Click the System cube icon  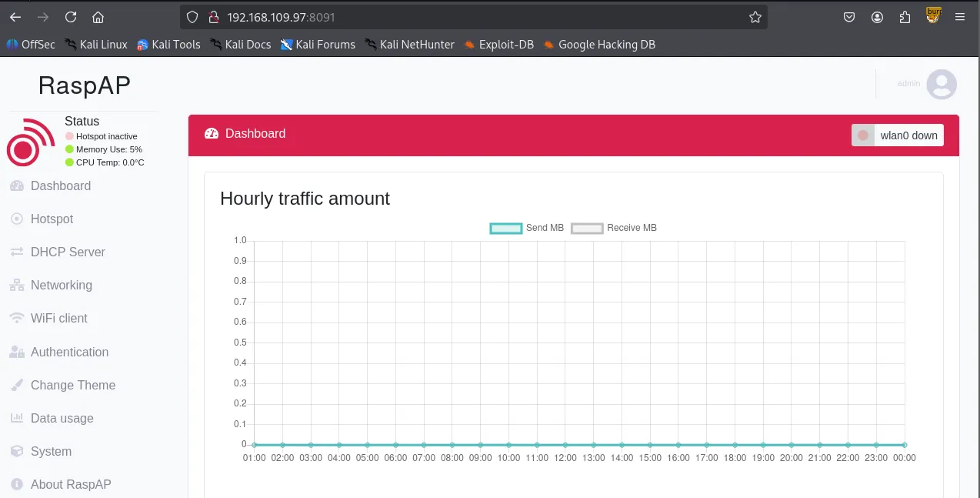tap(16, 452)
